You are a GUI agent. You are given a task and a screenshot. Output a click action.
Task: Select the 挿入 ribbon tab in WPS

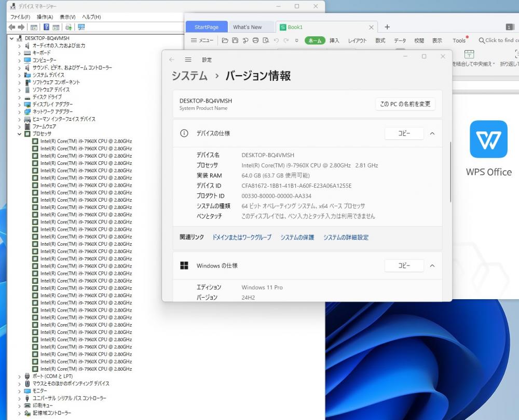334,40
